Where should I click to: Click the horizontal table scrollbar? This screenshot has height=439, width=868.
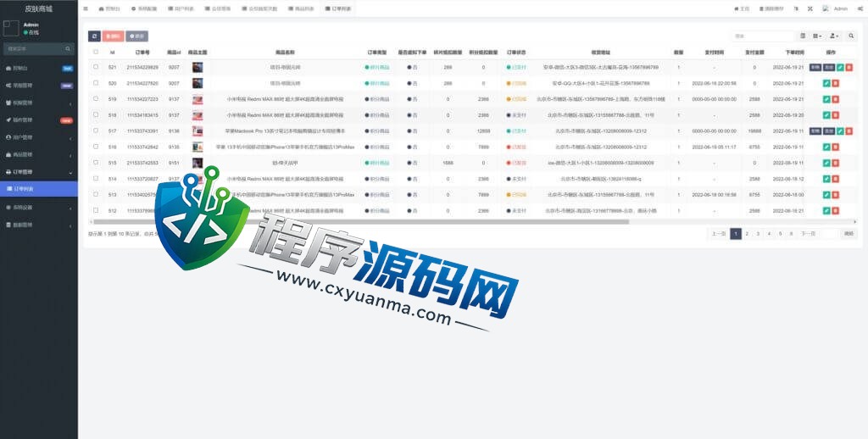[x=361, y=222]
